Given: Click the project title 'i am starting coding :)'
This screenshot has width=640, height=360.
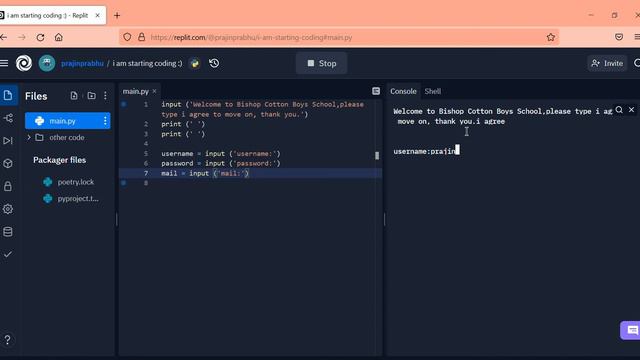Looking at the screenshot, I should coord(147,63).
